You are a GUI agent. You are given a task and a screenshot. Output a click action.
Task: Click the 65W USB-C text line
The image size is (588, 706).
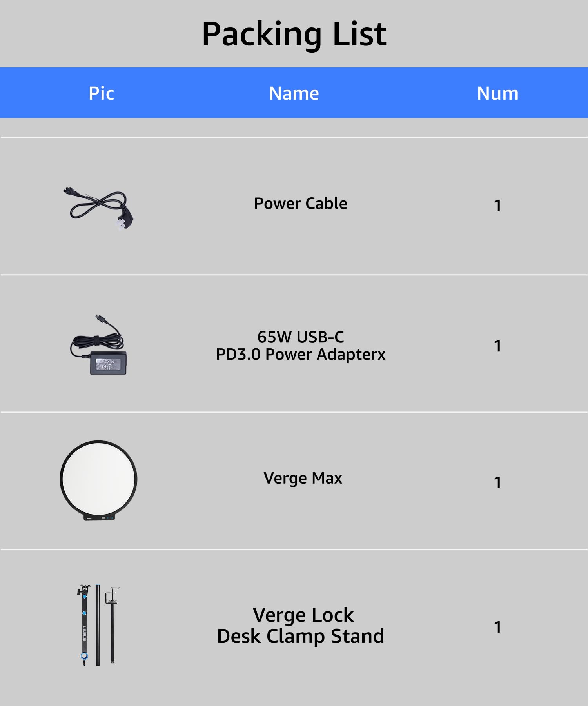pos(301,337)
